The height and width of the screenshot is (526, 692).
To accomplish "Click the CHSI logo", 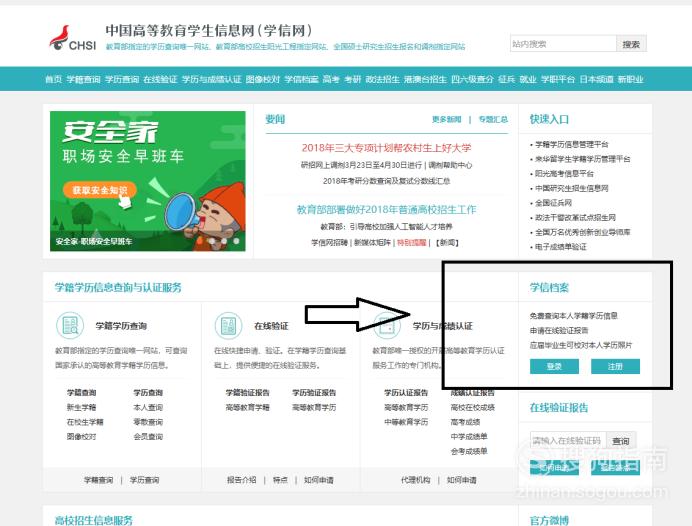I will (72, 38).
